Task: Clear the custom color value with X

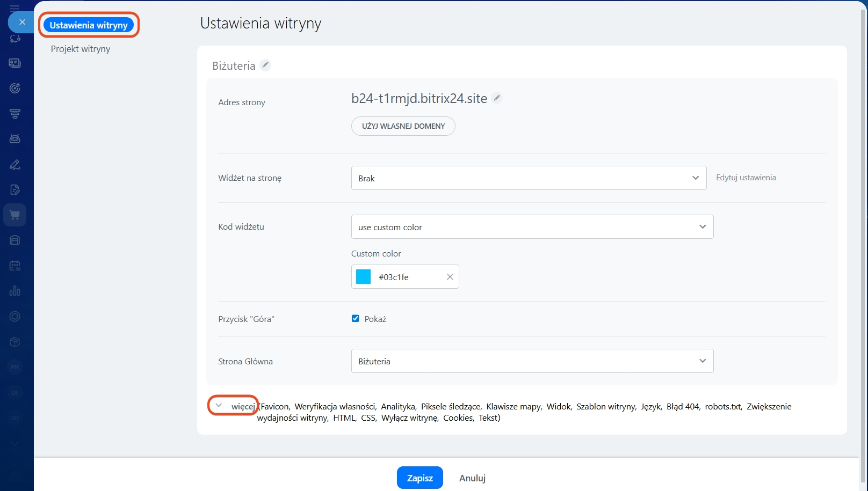Action: (450, 277)
